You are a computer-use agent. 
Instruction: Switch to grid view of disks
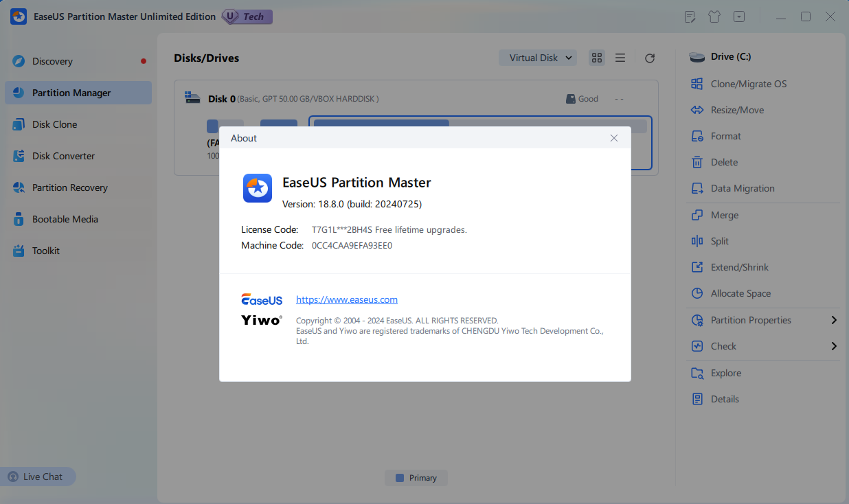click(597, 58)
